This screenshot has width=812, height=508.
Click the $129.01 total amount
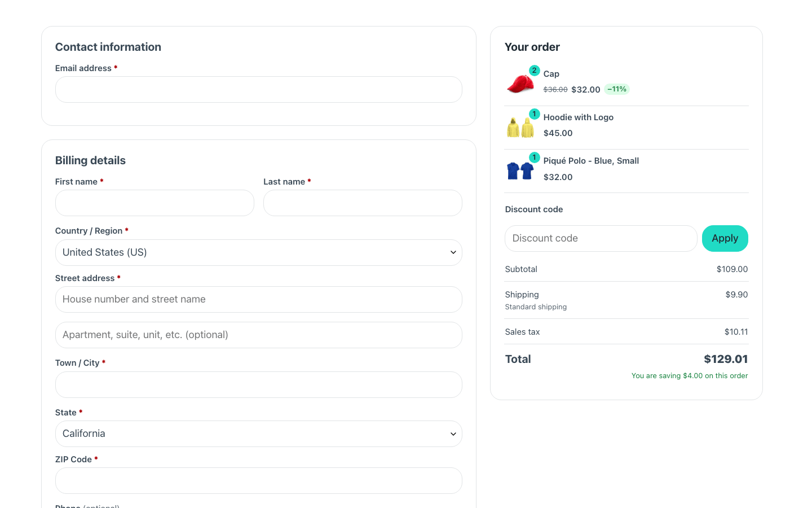726,359
